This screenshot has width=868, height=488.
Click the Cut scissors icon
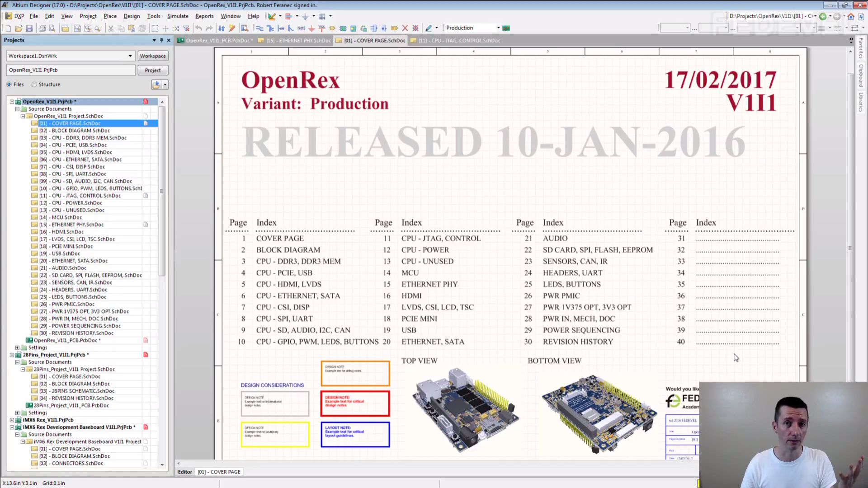pyautogui.click(x=111, y=28)
